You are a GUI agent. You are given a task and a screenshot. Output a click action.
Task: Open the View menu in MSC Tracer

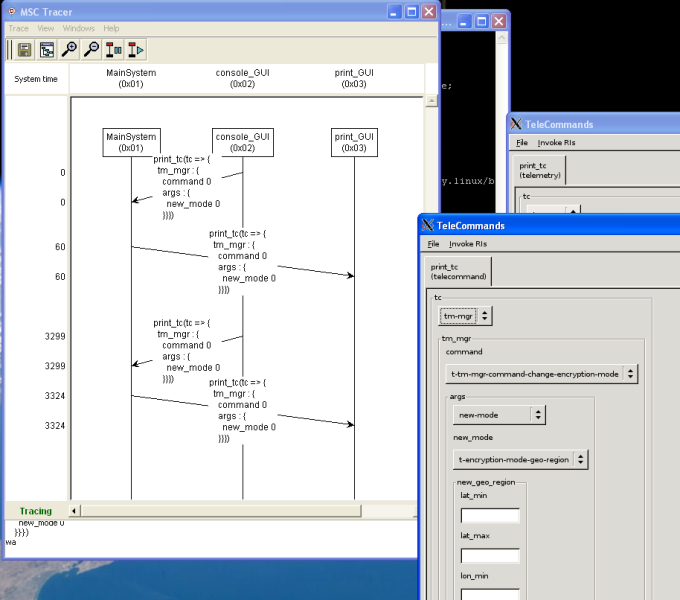[x=46, y=29]
